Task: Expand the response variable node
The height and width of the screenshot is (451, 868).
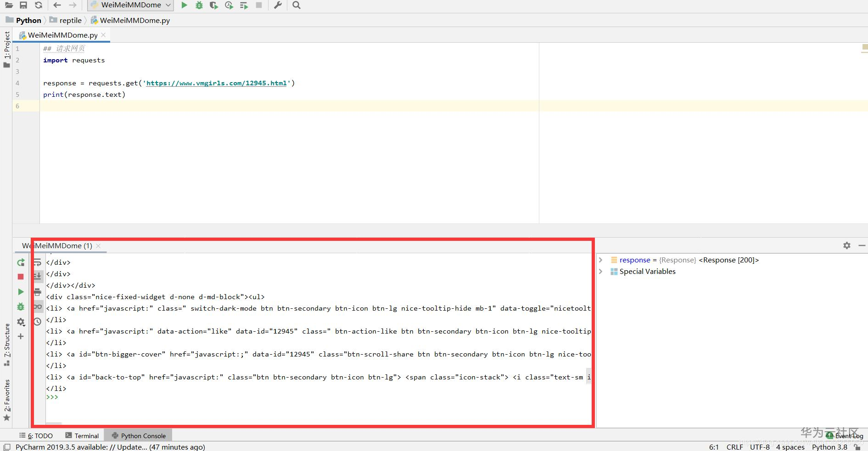Action: [600, 260]
